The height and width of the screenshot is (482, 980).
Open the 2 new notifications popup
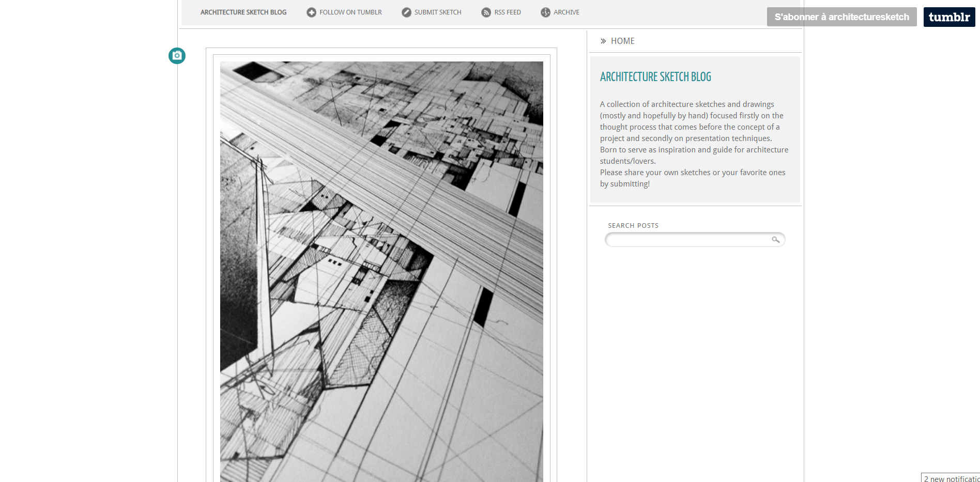click(x=951, y=478)
